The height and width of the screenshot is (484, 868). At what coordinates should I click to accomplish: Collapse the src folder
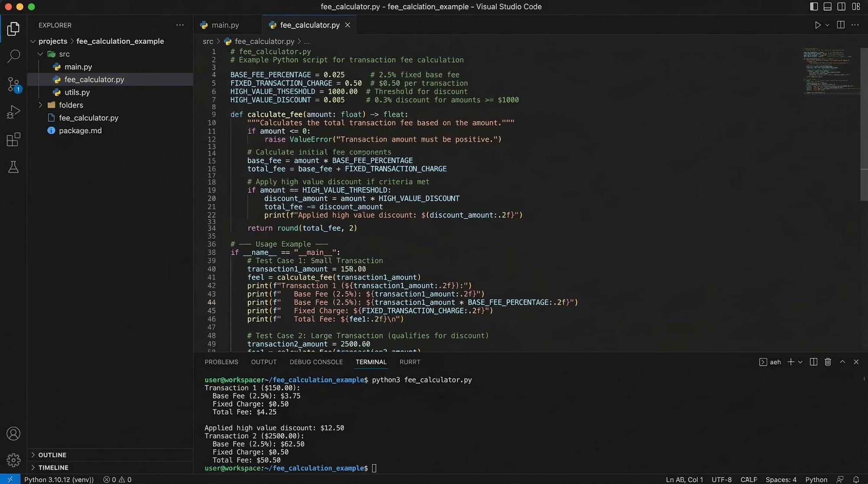(x=40, y=54)
